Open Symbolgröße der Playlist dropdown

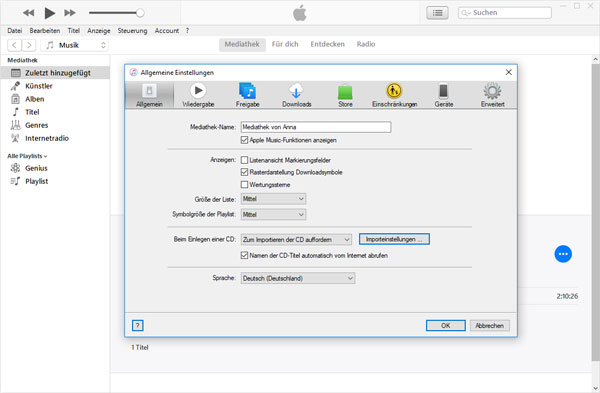click(x=273, y=215)
